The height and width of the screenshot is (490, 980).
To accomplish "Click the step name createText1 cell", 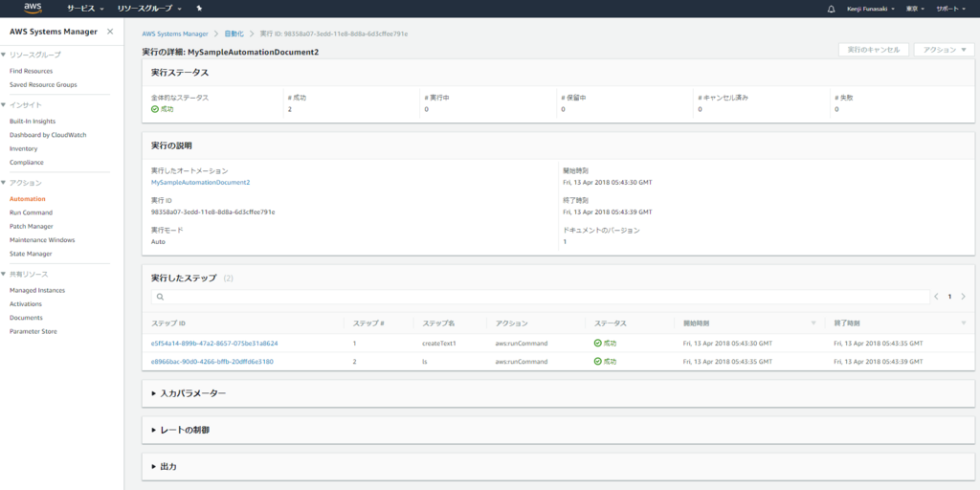I will coord(439,344).
